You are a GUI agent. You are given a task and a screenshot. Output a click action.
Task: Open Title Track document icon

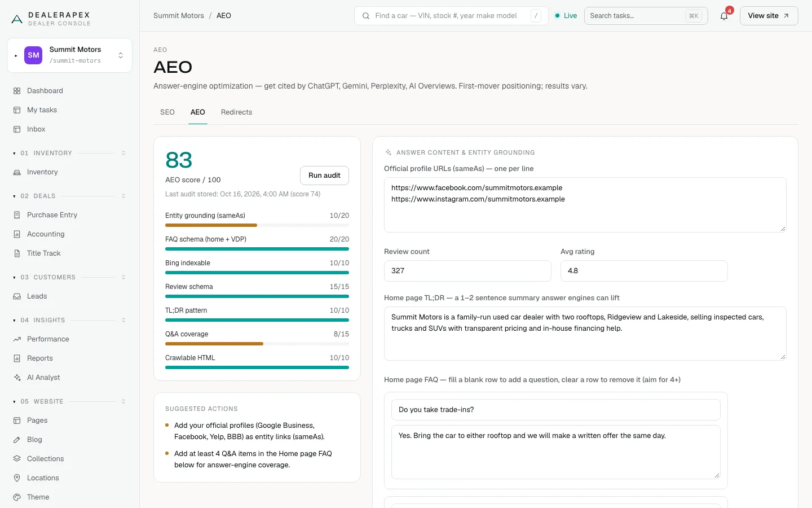(x=17, y=253)
